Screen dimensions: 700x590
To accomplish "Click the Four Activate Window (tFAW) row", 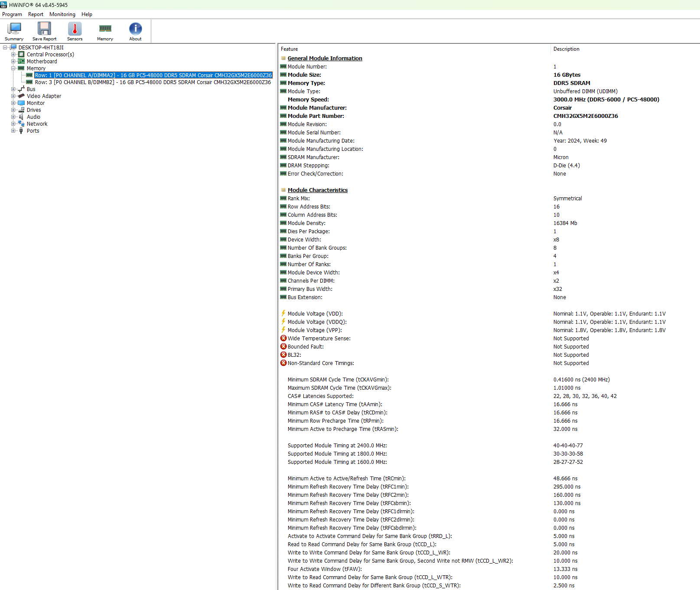I will (489, 569).
